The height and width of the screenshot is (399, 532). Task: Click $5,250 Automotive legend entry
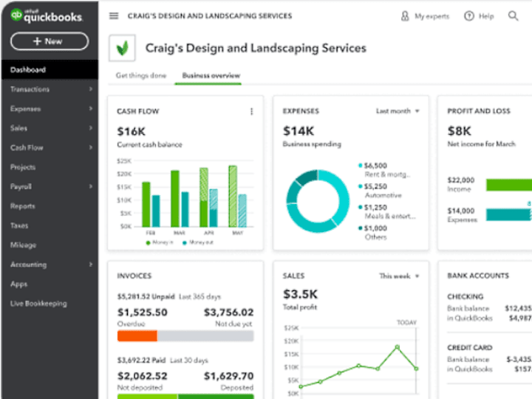380,191
